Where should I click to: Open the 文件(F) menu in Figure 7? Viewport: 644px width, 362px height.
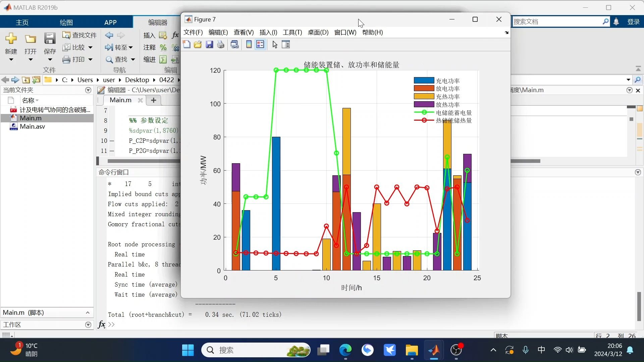click(193, 32)
